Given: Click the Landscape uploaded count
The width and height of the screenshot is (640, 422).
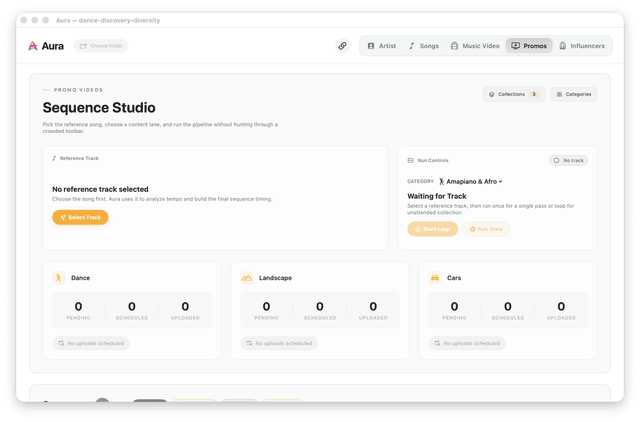Looking at the screenshot, I should click(373, 306).
